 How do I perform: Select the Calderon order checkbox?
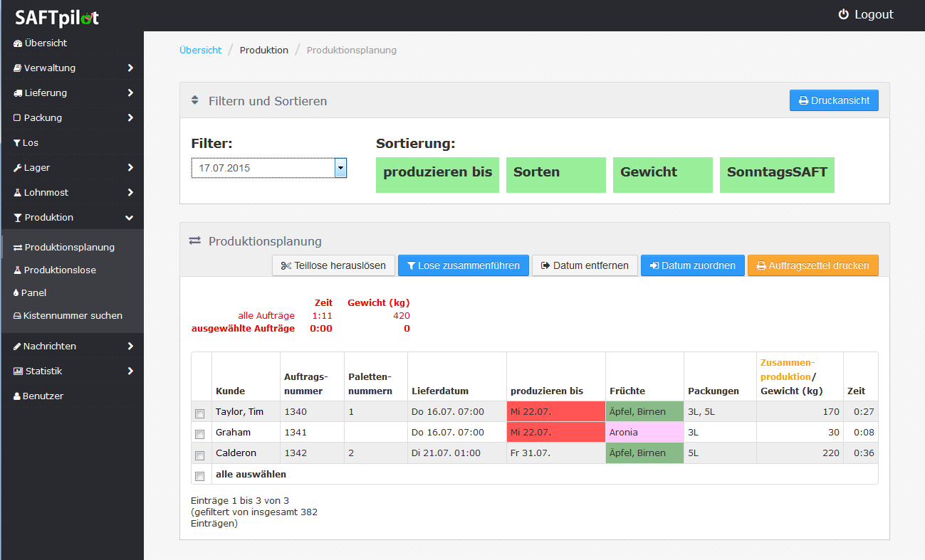(200, 455)
